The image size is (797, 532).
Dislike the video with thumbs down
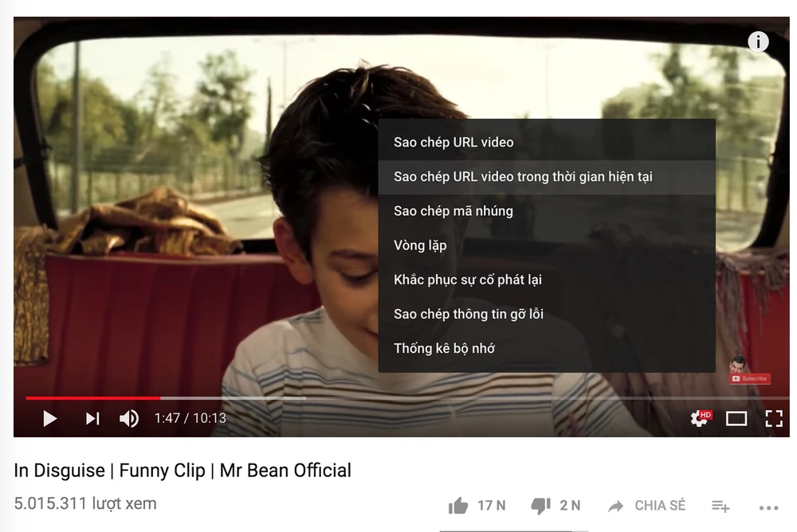[x=540, y=506]
